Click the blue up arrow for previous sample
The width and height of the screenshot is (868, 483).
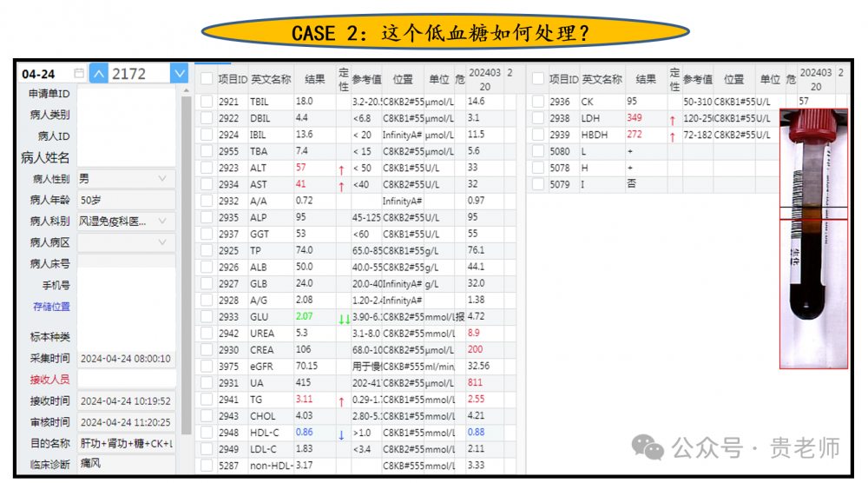[99, 74]
